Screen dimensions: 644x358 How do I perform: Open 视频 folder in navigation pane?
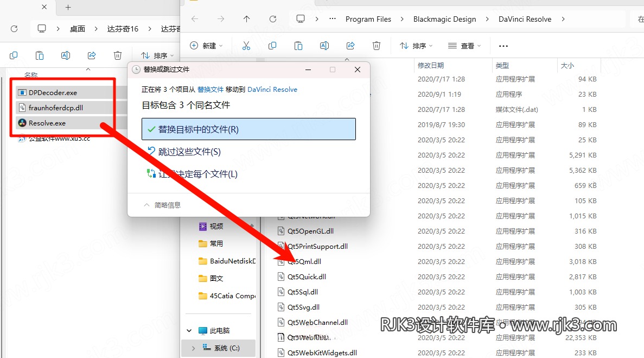point(216,226)
